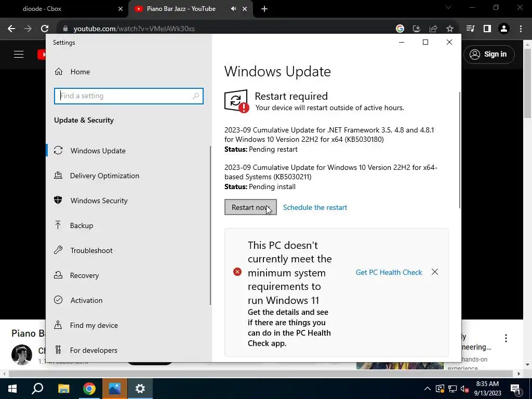Select Delivery Optimization icon in sidebar

(x=58, y=176)
